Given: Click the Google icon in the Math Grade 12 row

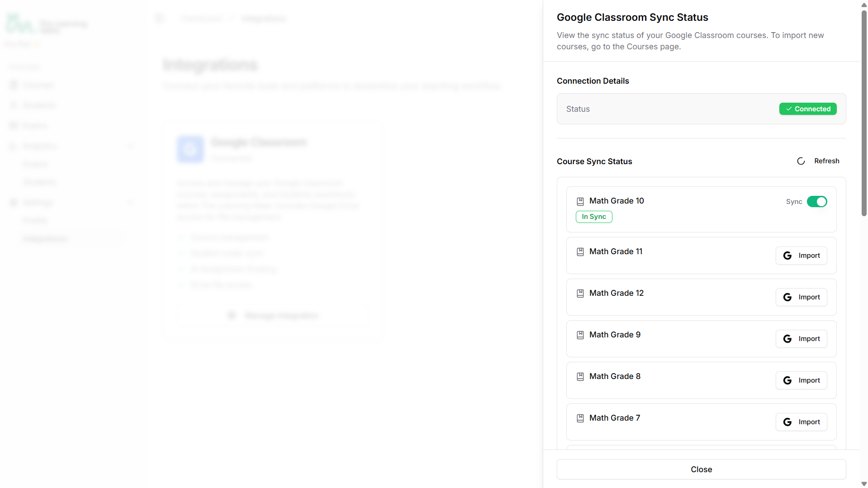Looking at the screenshot, I should point(787,297).
